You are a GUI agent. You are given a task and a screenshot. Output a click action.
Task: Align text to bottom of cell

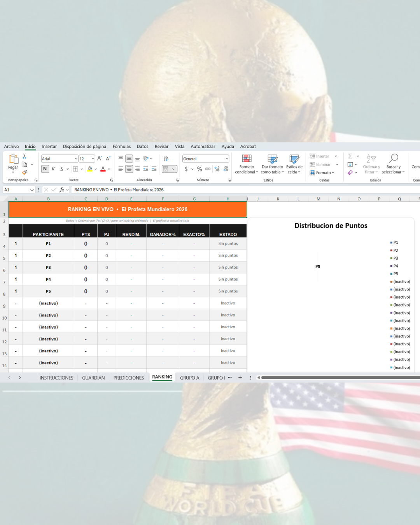137,159
